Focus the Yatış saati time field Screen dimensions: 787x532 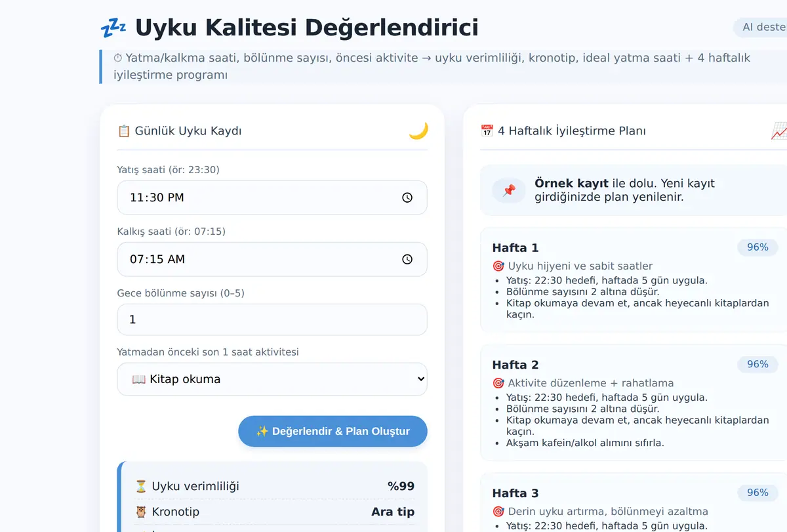point(272,197)
